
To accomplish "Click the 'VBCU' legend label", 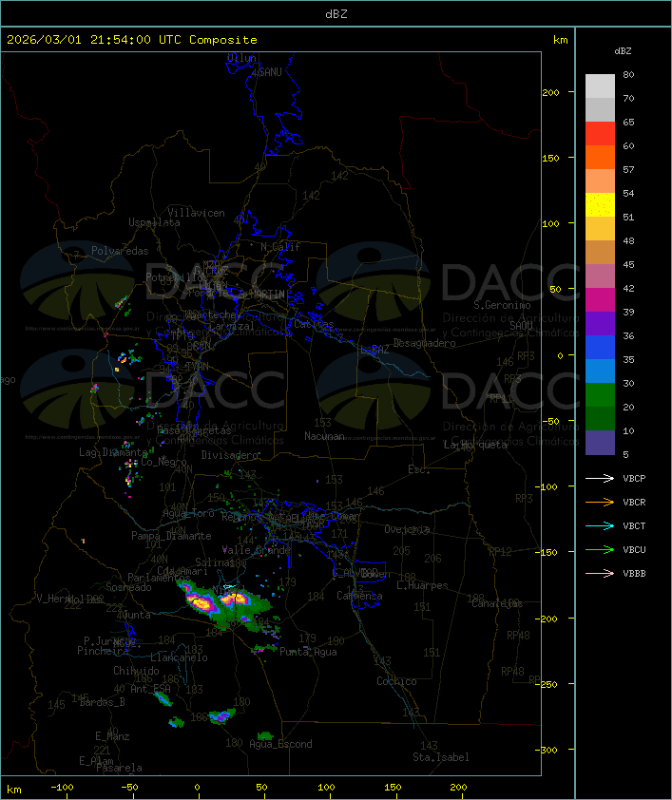I will click(634, 549).
